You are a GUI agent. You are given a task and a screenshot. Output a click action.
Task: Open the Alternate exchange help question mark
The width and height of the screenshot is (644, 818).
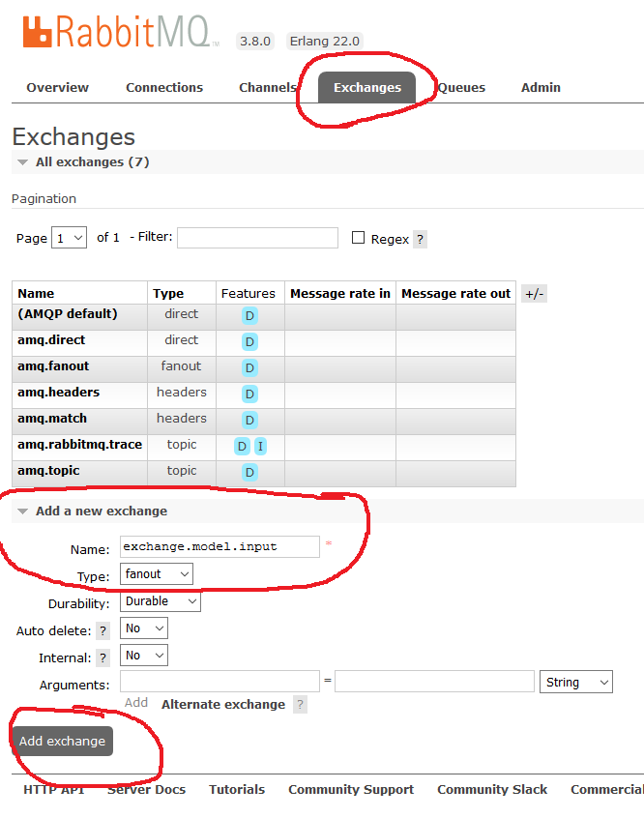(x=300, y=705)
